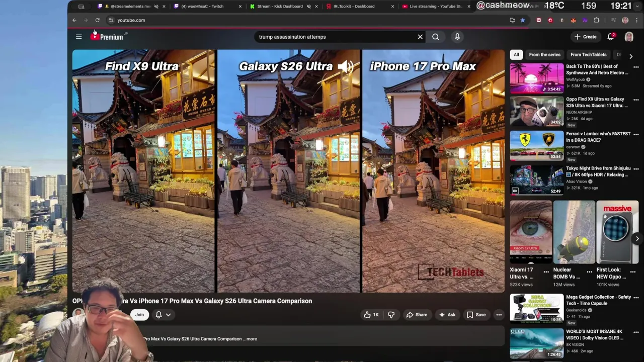This screenshot has height=362, width=644.
Task: Select the All filter chip
Action: (x=516, y=54)
